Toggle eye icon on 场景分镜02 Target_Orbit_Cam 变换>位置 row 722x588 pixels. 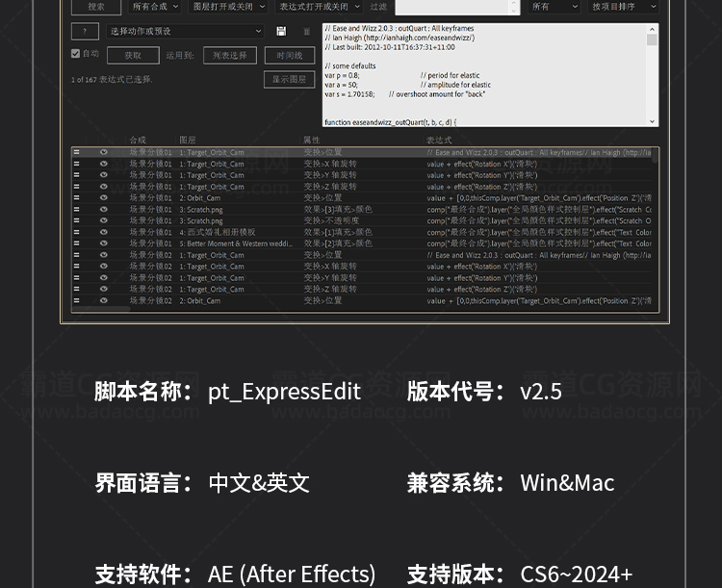click(x=104, y=255)
